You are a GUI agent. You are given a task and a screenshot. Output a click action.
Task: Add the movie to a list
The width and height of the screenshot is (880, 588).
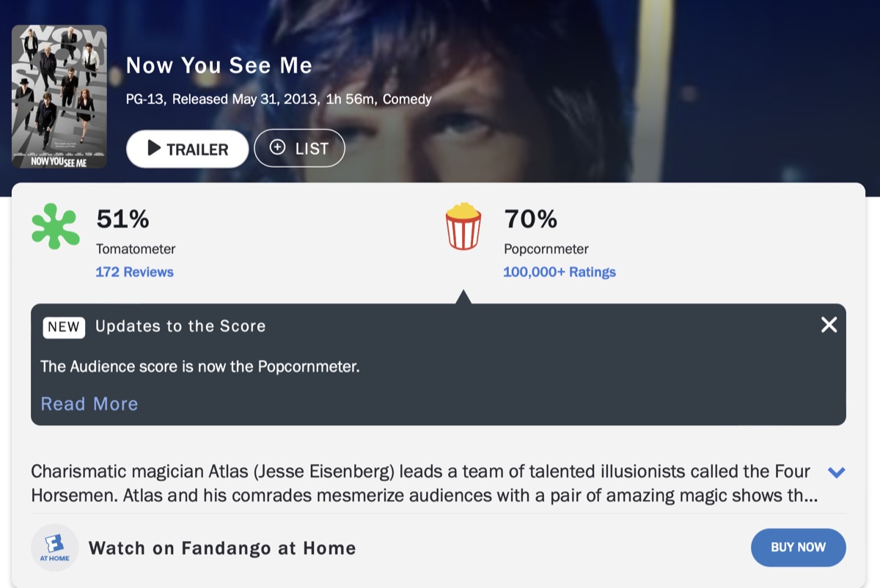(x=299, y=148)
